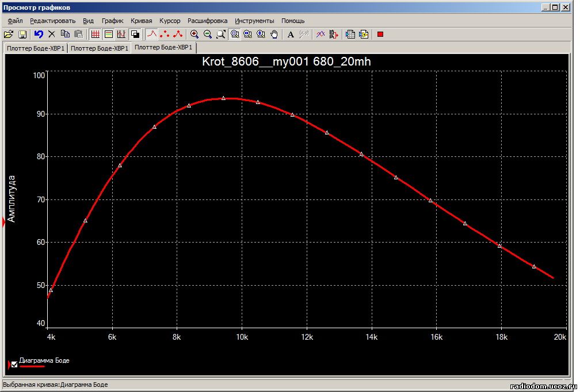Viewport: 580px width, 392px height.
Task: Open the График menu
Action: 112,21
